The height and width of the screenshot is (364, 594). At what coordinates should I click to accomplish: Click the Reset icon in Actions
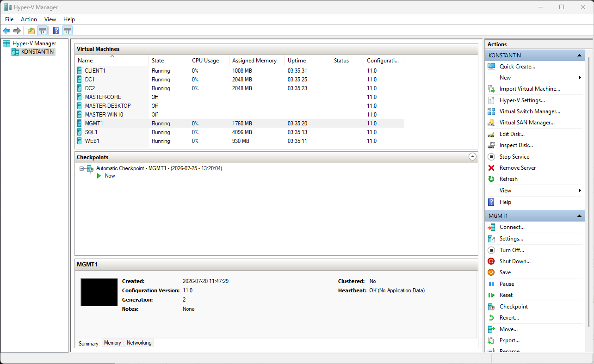point(491,295)
